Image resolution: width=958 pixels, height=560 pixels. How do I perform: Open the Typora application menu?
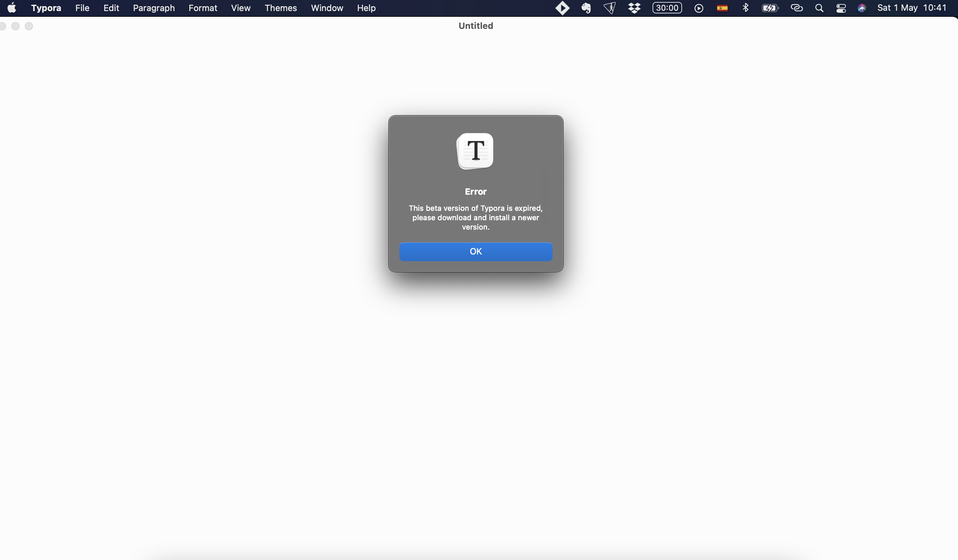tap(46, 8)
